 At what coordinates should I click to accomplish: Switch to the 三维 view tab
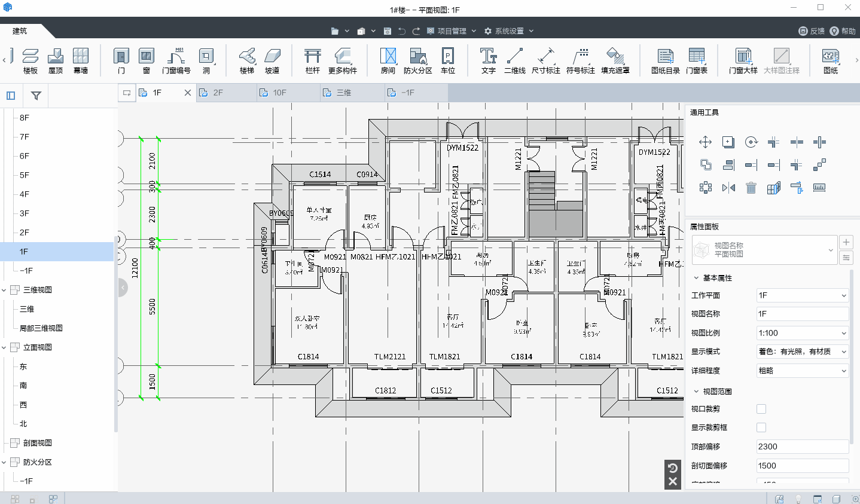pyautogui.click(x=353, y=93)
